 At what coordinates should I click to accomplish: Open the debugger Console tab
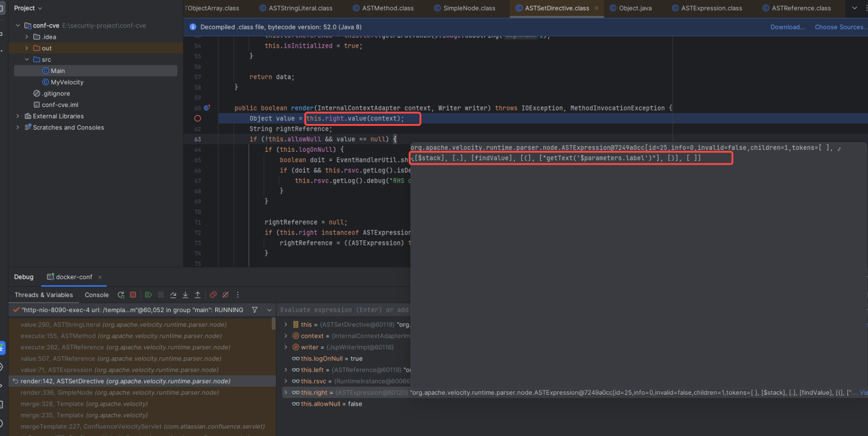[97, 295]
